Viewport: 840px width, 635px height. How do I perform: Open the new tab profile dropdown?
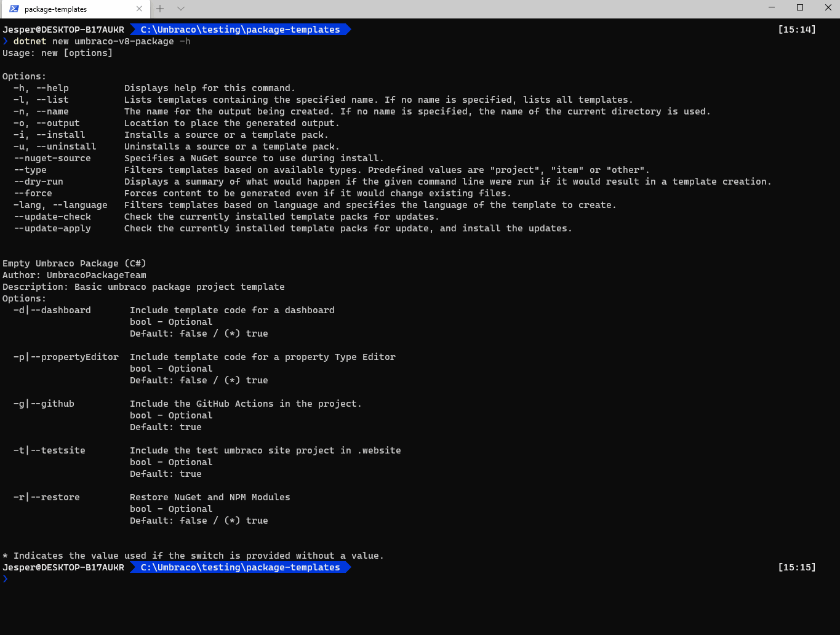tap(181, 9)
